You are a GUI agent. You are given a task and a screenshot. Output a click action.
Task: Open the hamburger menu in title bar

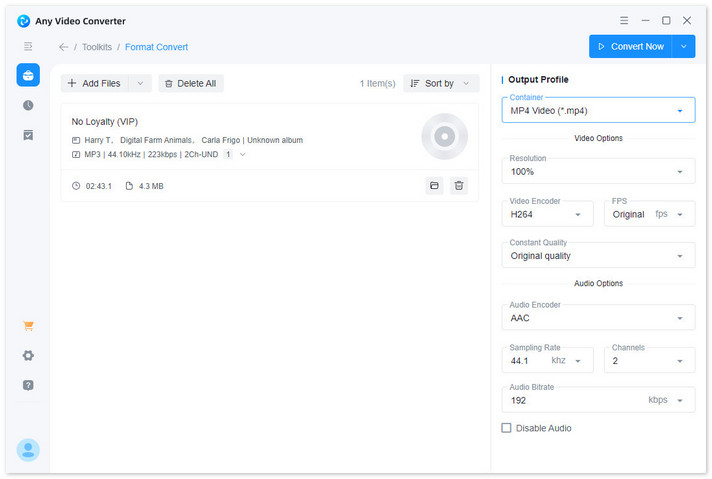[x=624, y=20]
